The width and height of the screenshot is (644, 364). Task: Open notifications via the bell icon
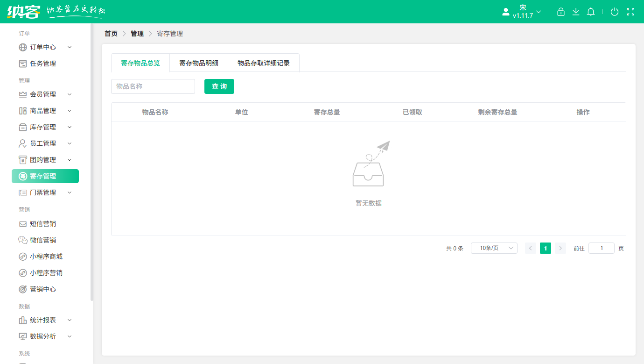coord(591,12)
